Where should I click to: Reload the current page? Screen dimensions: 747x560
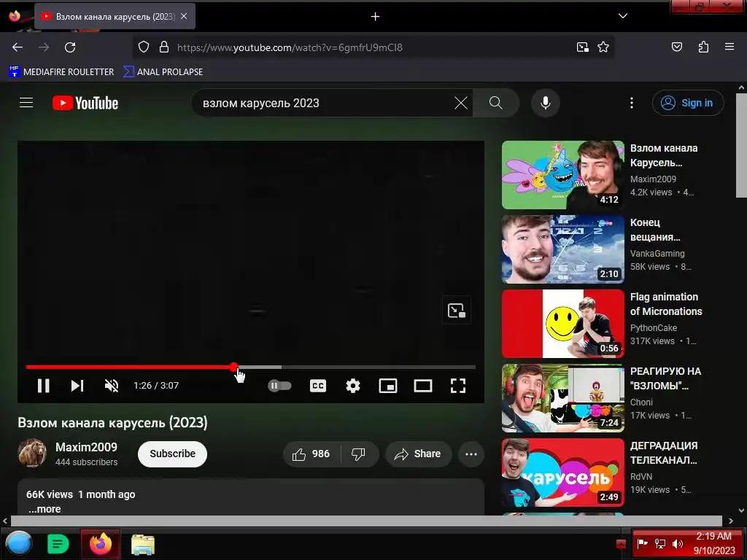click(x=70, y=47)
